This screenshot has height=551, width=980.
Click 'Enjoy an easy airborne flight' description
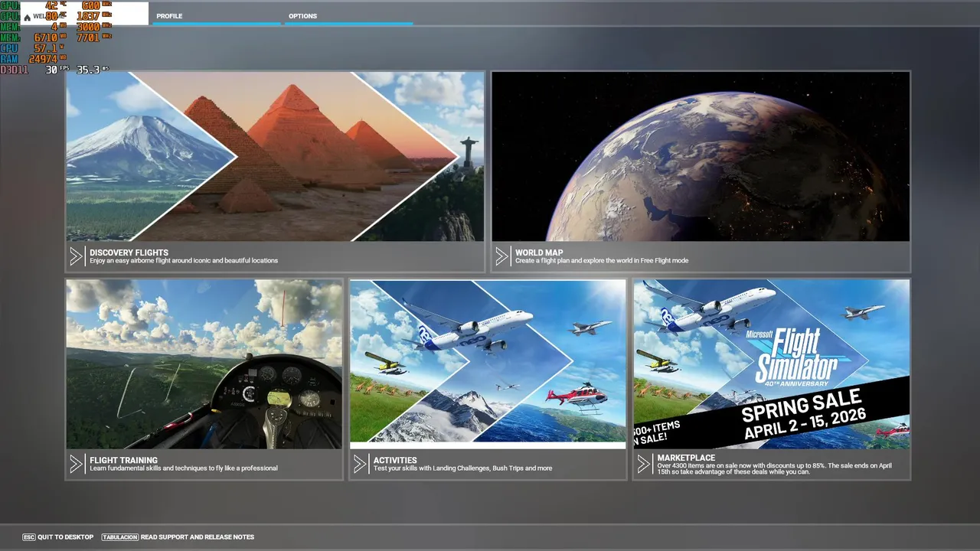tap(184, 261)
